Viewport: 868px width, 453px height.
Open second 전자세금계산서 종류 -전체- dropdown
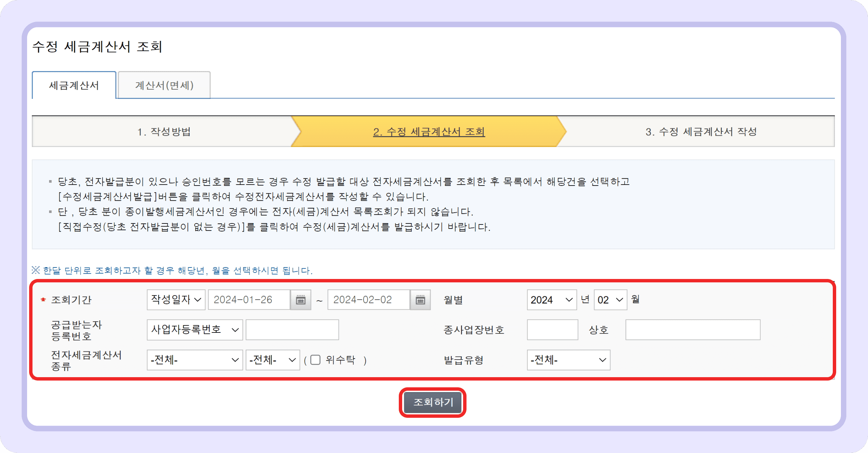coord(273,360)
